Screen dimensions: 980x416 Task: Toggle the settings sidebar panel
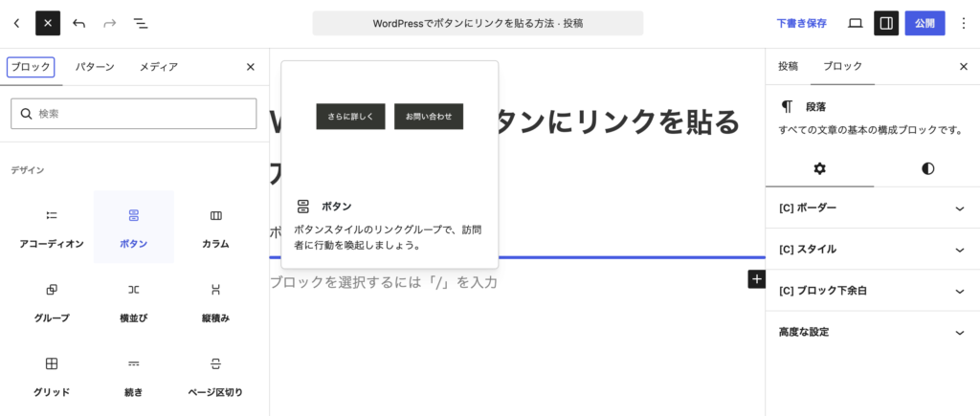(885, 24)
